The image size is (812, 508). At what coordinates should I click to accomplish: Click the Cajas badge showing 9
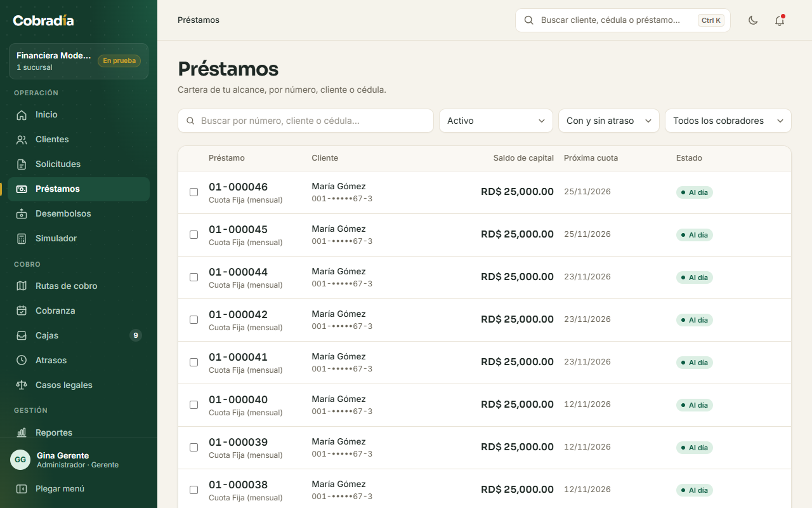[x=136, y=335]
